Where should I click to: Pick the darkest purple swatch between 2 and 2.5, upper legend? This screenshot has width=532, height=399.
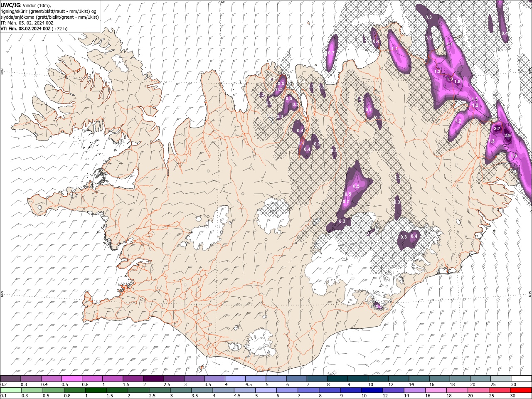tap(153, 379)
